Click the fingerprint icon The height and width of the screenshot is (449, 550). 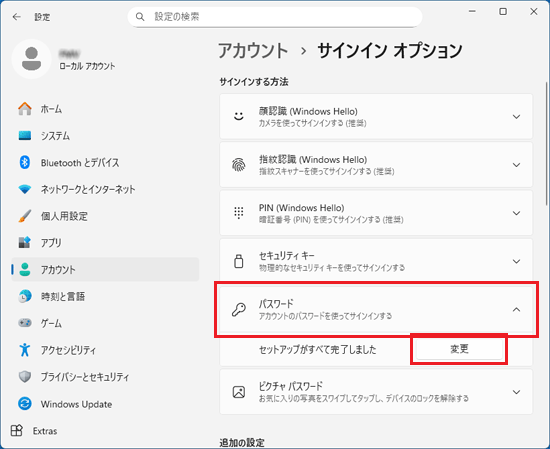tap(239, 165)
